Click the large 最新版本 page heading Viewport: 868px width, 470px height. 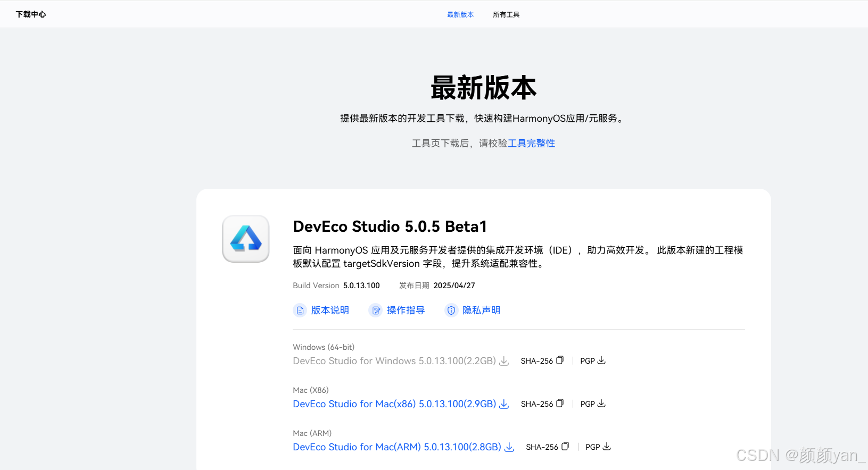[x=483, y=88]
